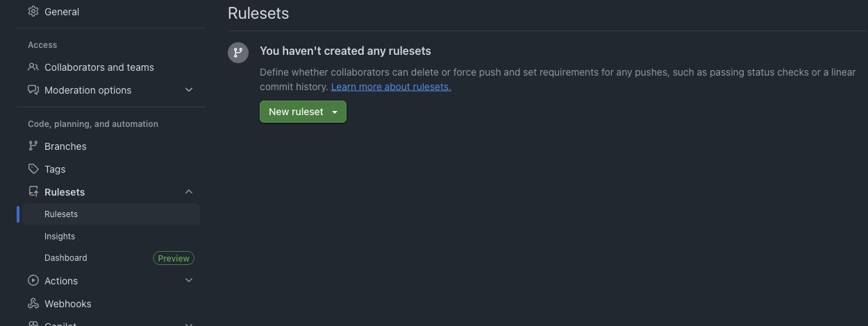Open the New ruleset dropdown arrow

(335, 112)
